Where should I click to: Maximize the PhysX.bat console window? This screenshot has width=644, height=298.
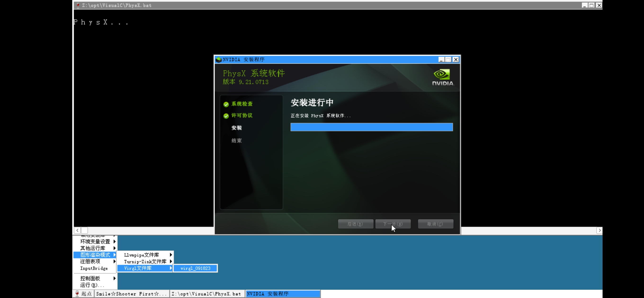[591, 5]
